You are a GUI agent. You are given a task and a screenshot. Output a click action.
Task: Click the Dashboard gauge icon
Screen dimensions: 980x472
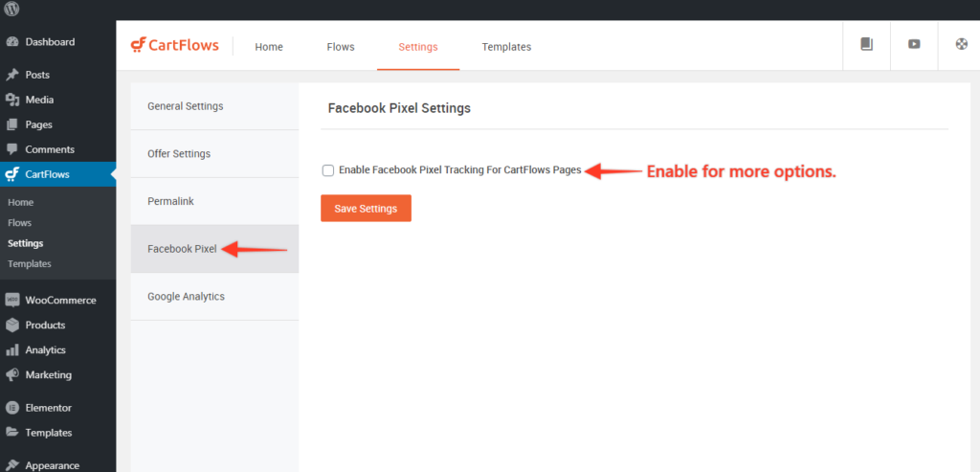(11, 42)
